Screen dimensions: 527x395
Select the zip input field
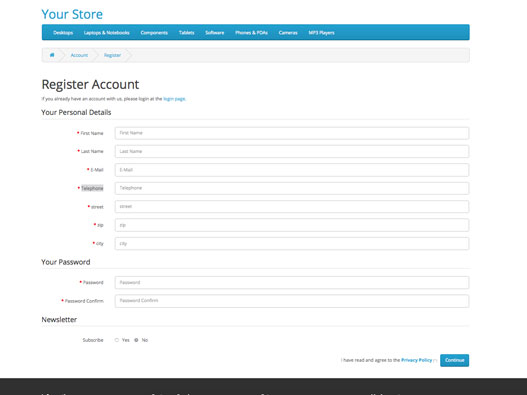tap(292, 225)
